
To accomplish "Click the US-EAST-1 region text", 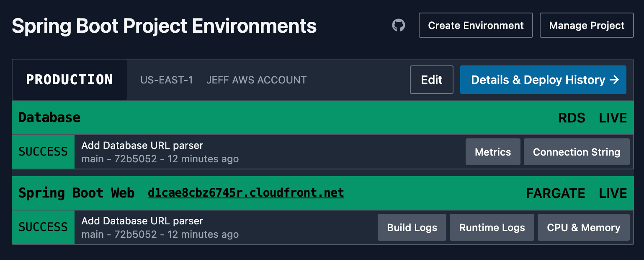I will pyautogui.click(x=167, y=80).
